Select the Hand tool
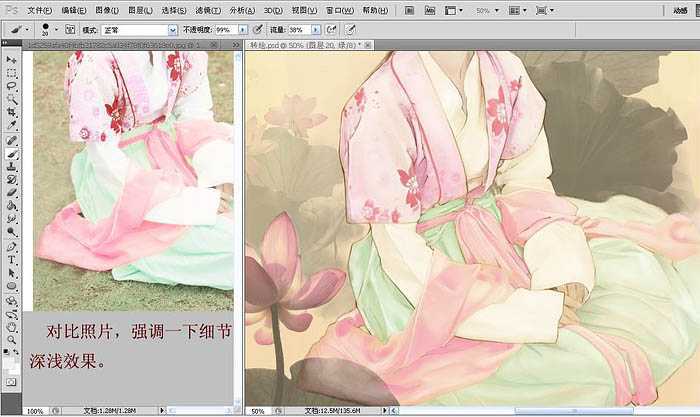700x417 pixels. click(x=12, y=327)
